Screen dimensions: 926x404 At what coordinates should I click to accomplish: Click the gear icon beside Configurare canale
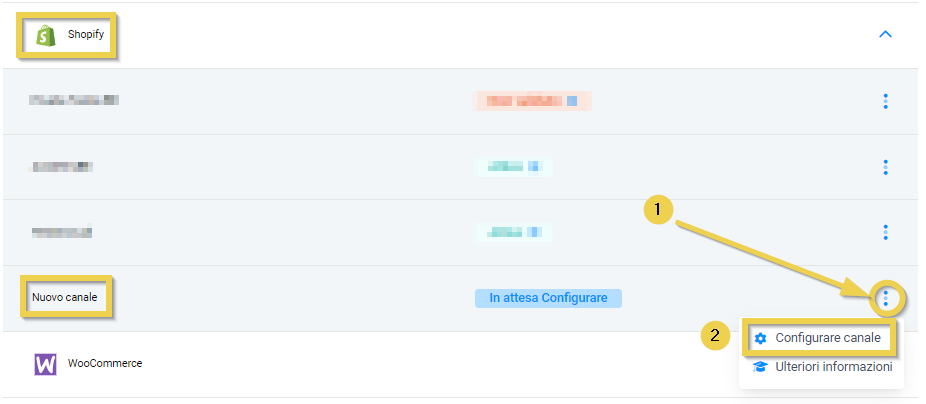761,338
